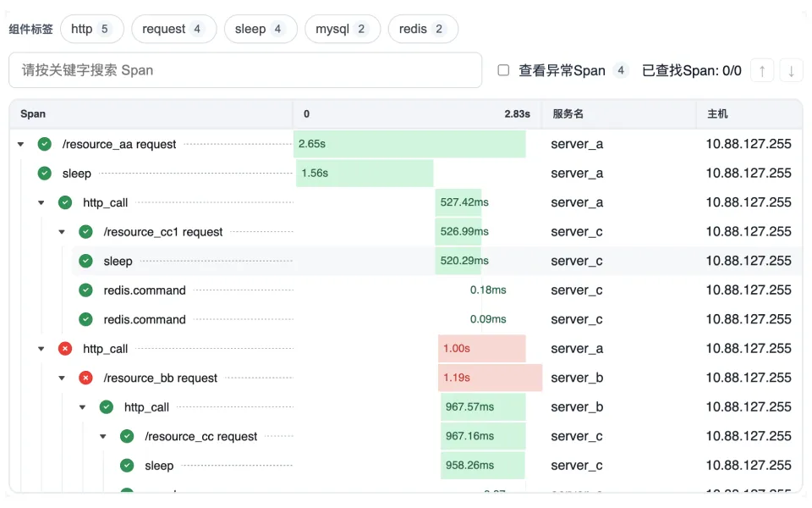Select the red 1.19s duration bar
The width and height of the screenshot is (812, 508).
pos(491,378)
